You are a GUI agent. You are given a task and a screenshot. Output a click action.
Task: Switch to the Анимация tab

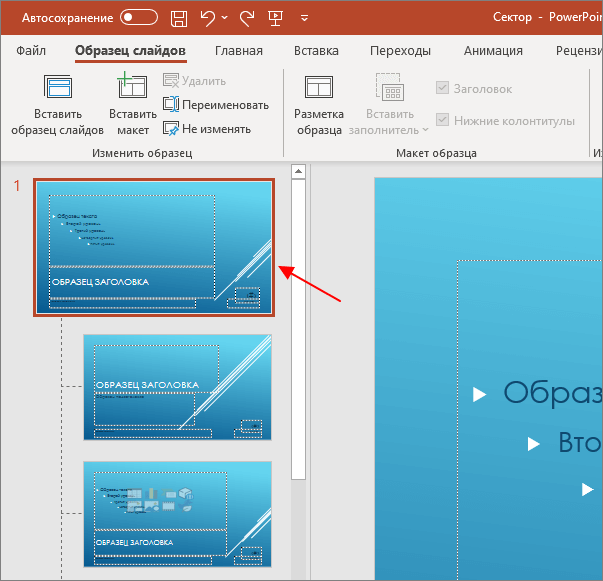(493, 51)
